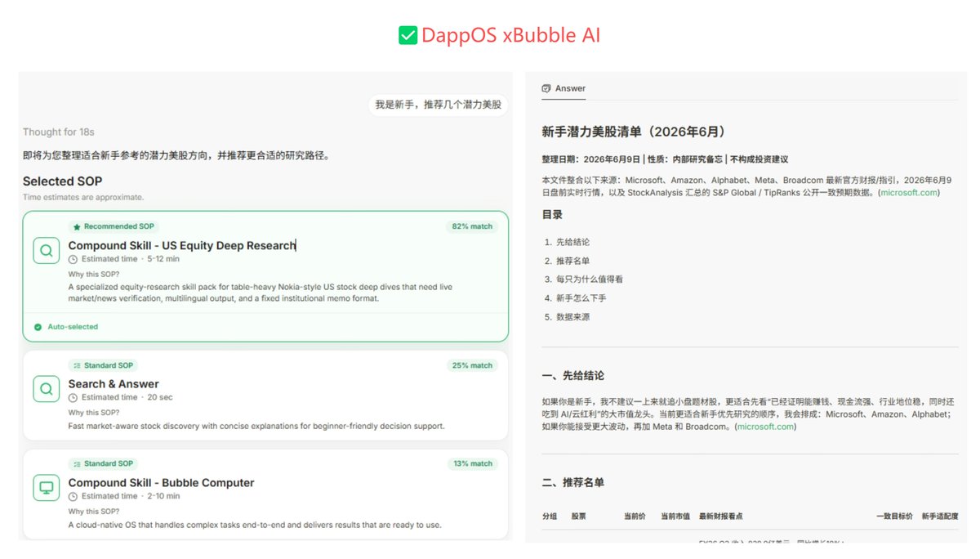The image size is (980, 559).
Task: Click the 目录 heading
Action: pos(552,215)
